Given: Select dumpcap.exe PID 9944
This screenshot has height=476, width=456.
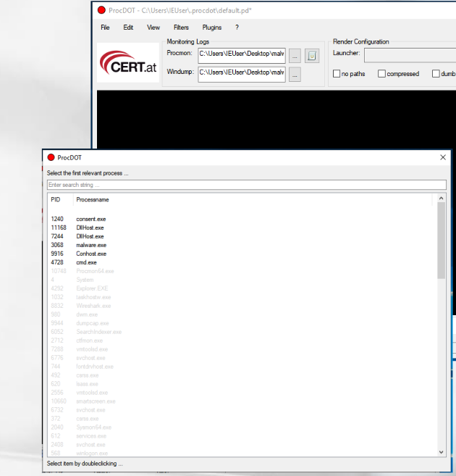Looking at the screenshot, I should 242,323.
